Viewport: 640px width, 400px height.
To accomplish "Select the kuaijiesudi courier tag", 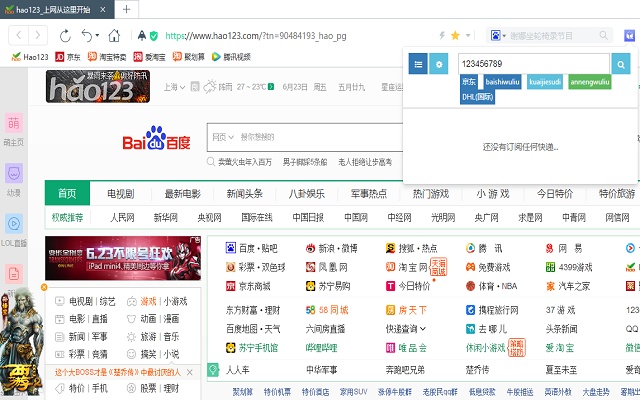I will (545, 82).
